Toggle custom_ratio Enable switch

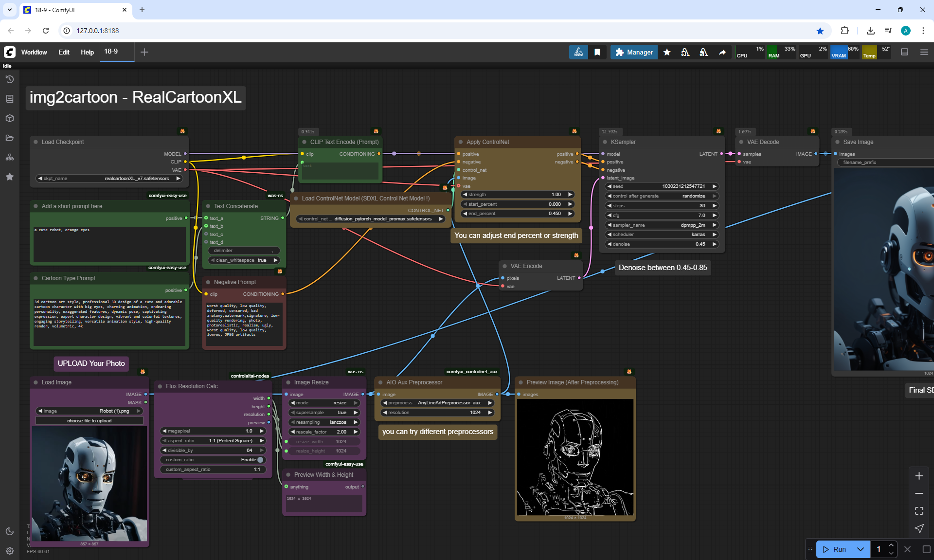coord(260,460)
